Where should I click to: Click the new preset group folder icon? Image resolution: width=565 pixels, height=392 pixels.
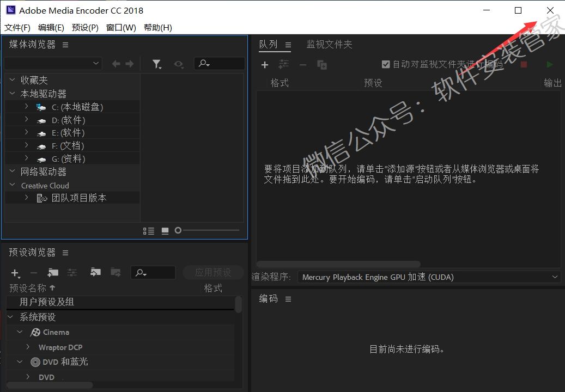[53, 272]
